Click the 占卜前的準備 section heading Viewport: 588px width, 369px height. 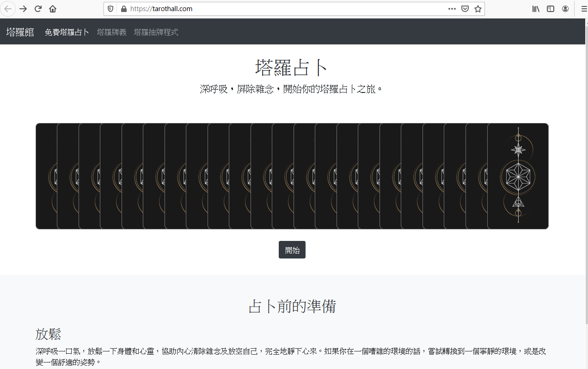[x=292, y=306]
